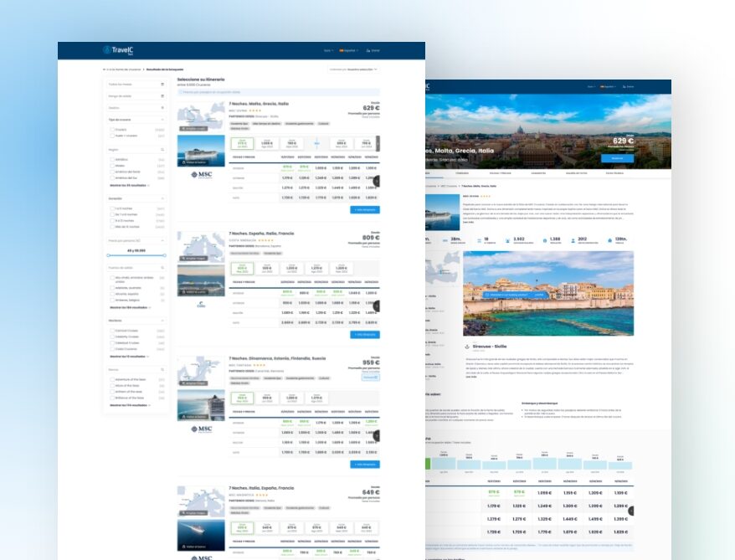The height and width of the screenshot is (560, 735).
Task: Click calendar icon in the second date field
Action: [162, 96]
